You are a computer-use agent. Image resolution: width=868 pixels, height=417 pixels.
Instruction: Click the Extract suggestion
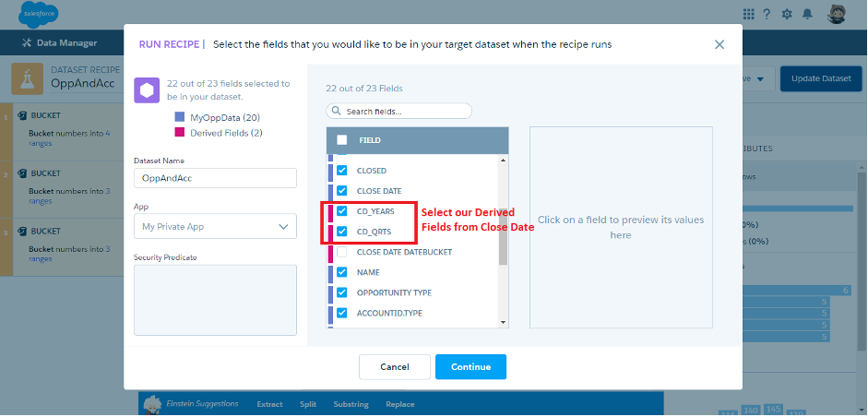pos(269,404)
